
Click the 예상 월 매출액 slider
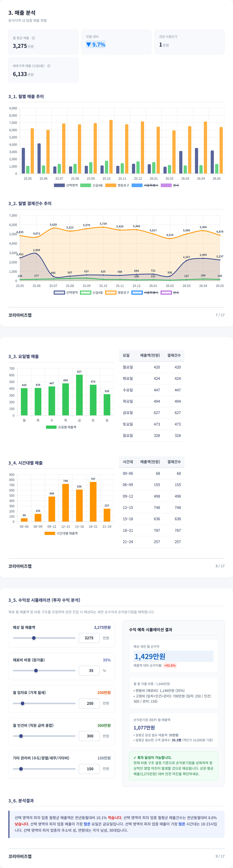pos(44,638)
